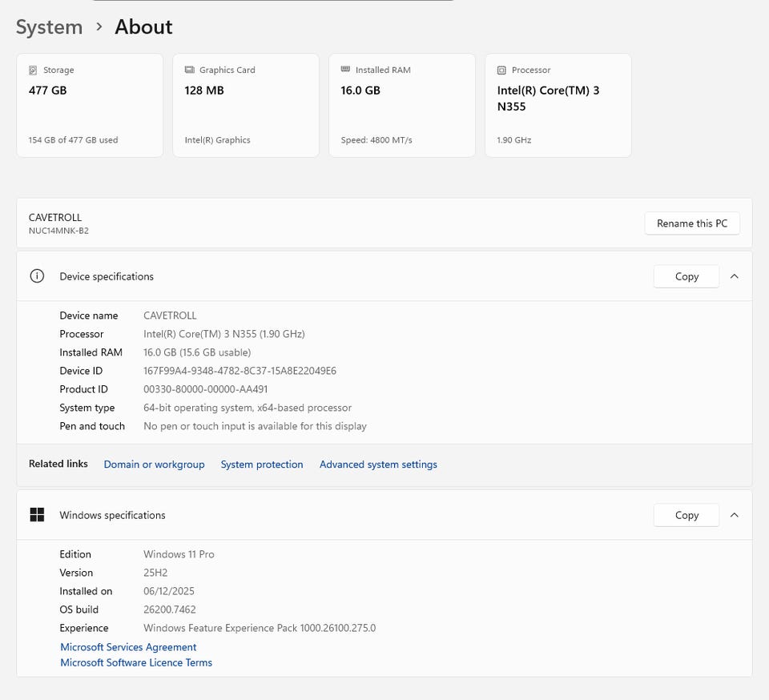Click the Graphics Card icon
This screenshot has height=700, width=769.
[x=189, y=70]
